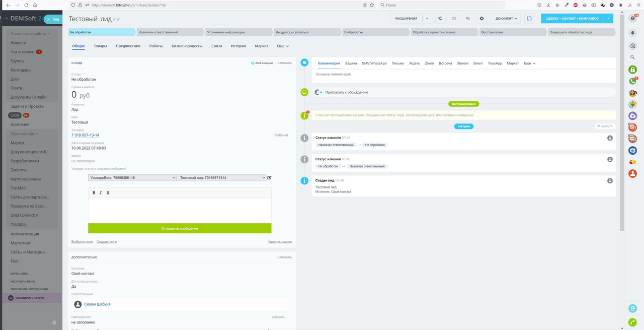Open the История tab
Screen dimensions: 644x330
click(x=238, y=46)
